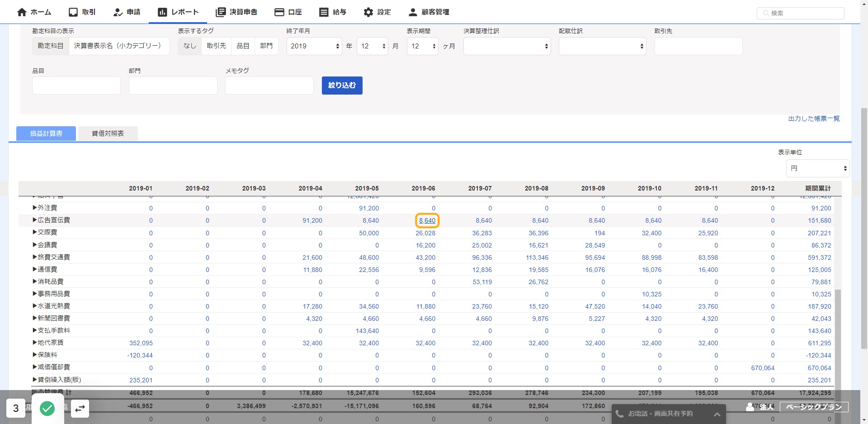Expand the 広告宣伝費 row triangle
Screen dimensions: 868x424
[35, 220]
